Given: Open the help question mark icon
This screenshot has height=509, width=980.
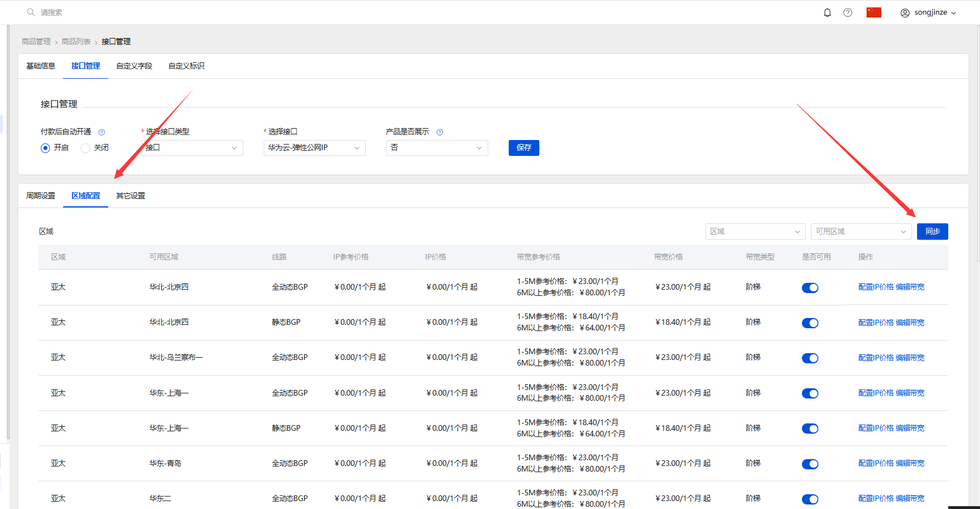Looking at the screenshot, I should (848, 12).
